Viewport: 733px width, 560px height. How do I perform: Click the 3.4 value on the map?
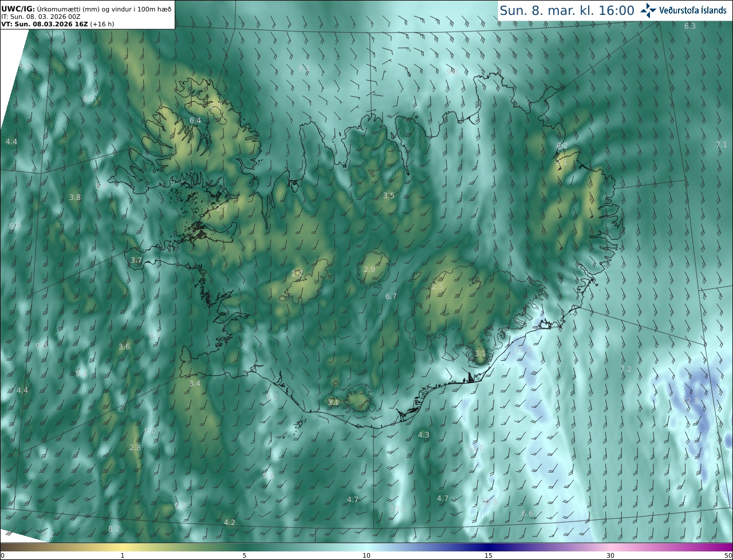(x=195, y=383)
